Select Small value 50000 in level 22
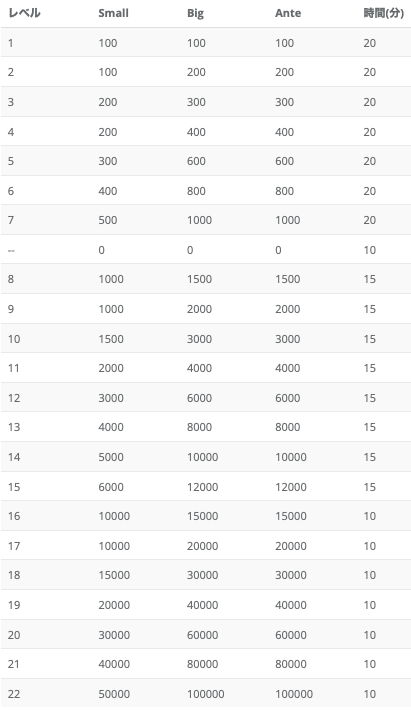 click(x=114, y=694)
